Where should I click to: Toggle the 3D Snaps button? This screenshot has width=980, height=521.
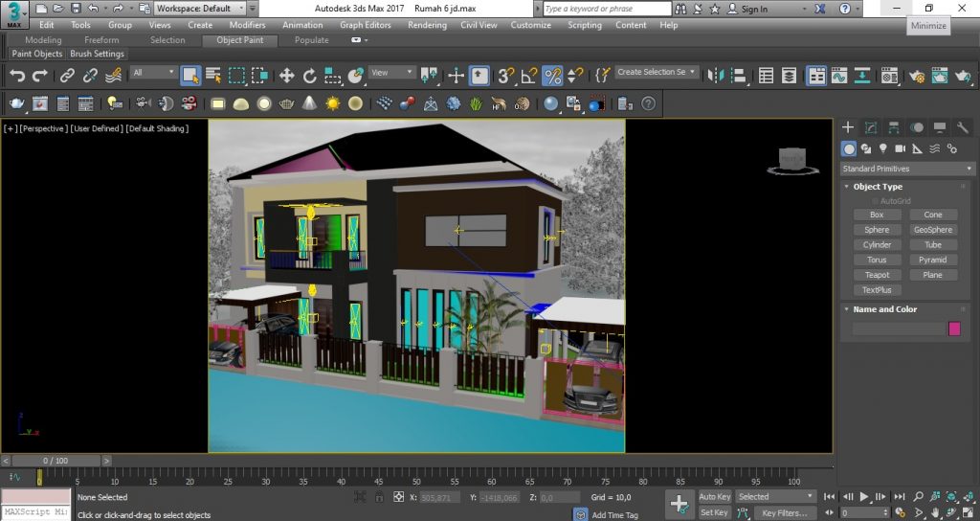tap(505, 76)
